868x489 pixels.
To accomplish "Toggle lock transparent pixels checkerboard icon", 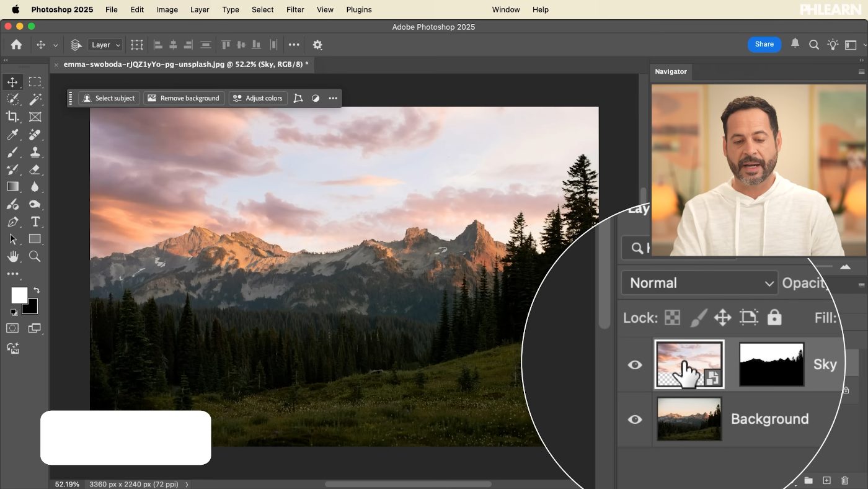I will coord(672,318).
